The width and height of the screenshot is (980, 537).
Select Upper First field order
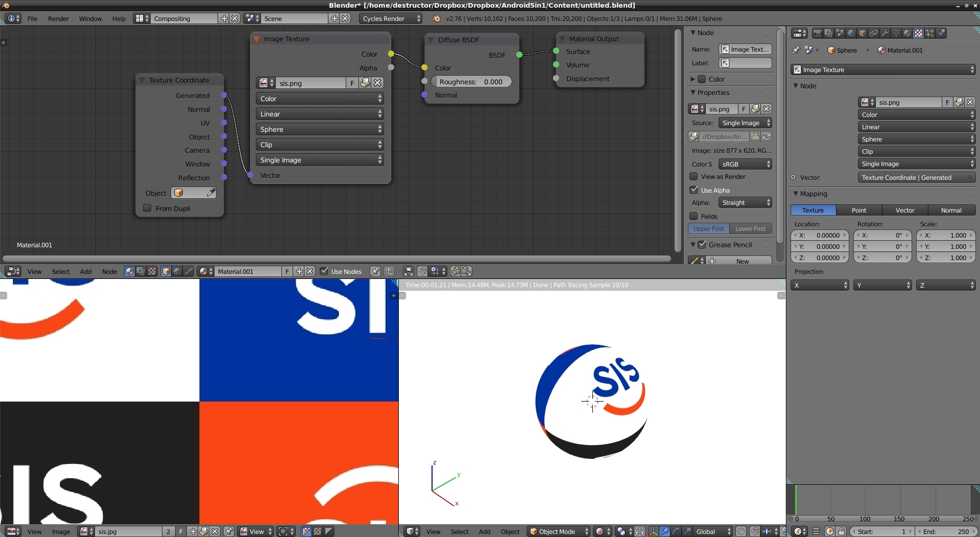coord(708,228)
